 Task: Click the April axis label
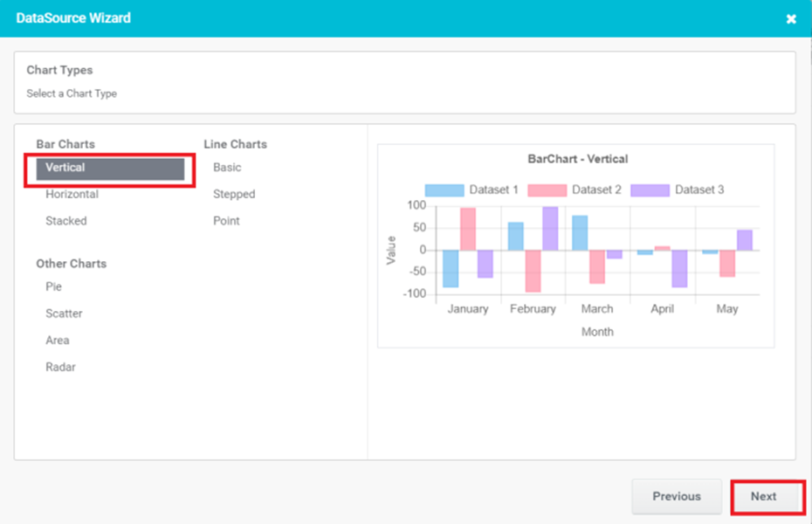(x=663, y=309)
